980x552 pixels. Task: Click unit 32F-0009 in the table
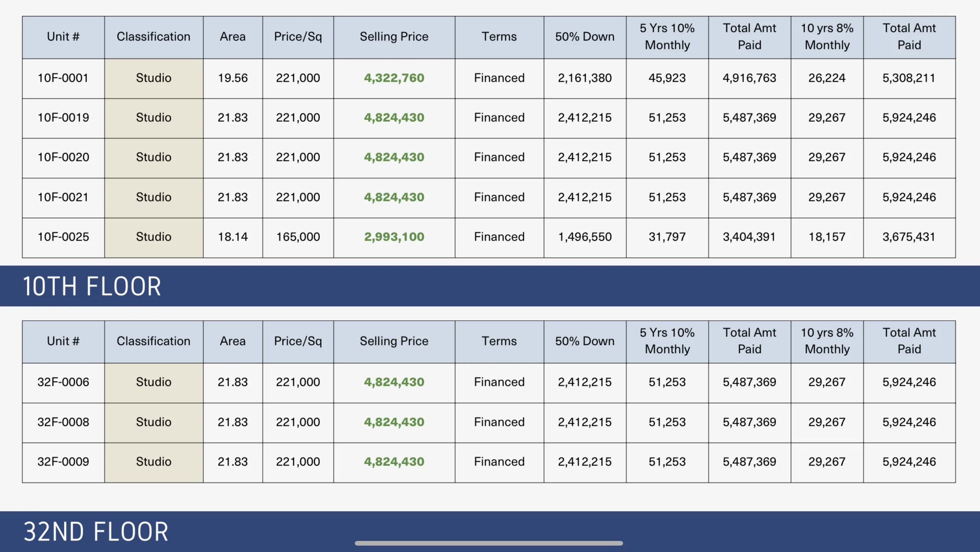63,462
